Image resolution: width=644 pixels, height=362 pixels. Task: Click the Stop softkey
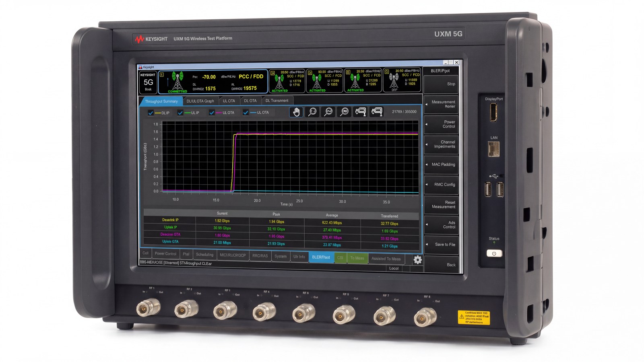tap(441, 84)
